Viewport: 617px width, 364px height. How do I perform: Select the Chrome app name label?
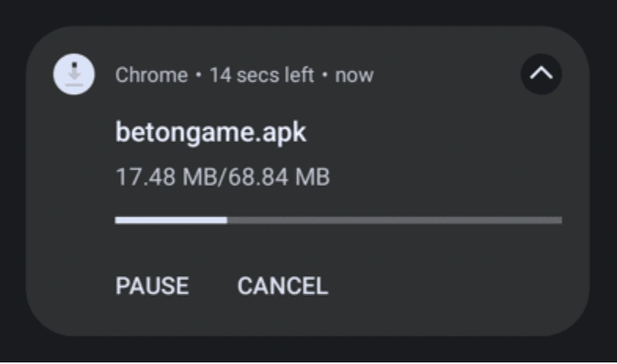(x=152, y=75)
